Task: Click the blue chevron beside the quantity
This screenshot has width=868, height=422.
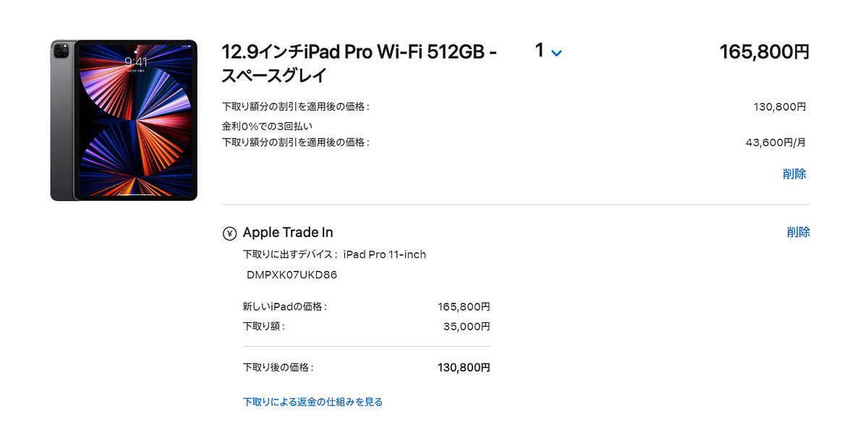Action: click(556, 53)
